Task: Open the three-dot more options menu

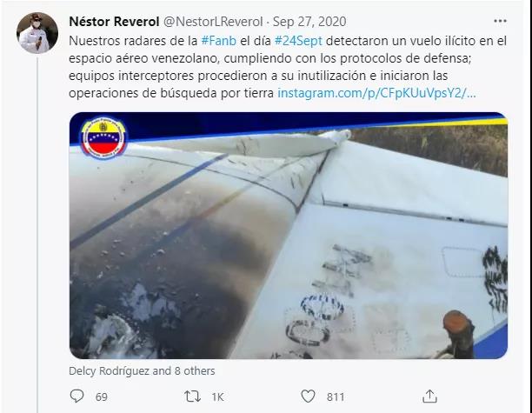Action: 500,21
